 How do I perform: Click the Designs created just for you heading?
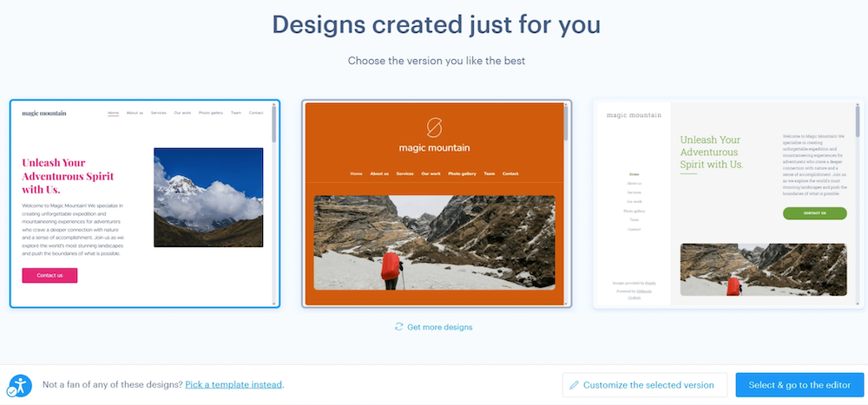[437, 25]
